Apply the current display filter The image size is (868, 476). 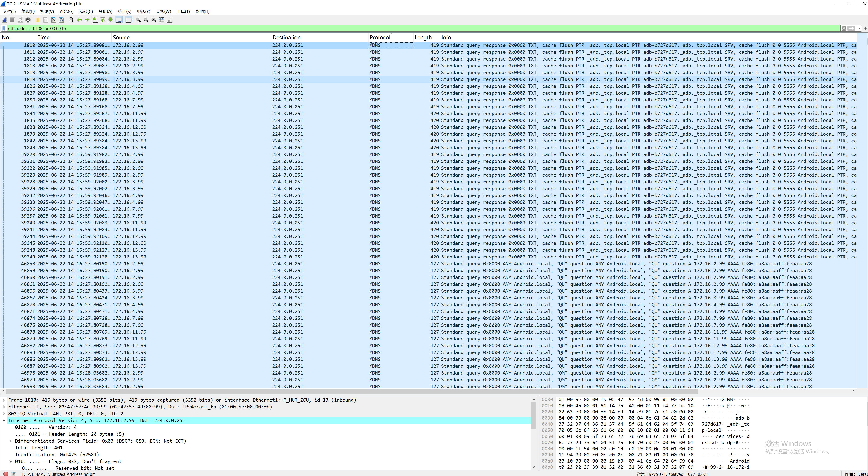click(851, 28)
